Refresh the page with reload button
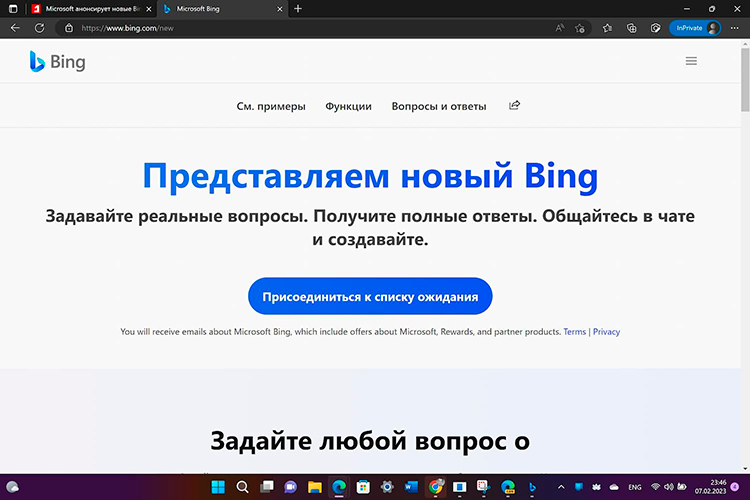750x500 pixels. (x=41, y=28)
